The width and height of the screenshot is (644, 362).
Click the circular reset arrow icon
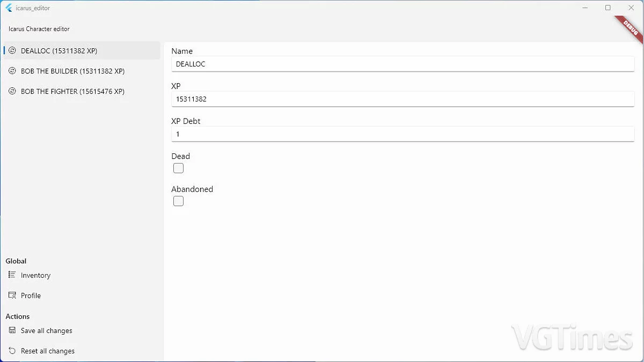click(x=11, y=351)
